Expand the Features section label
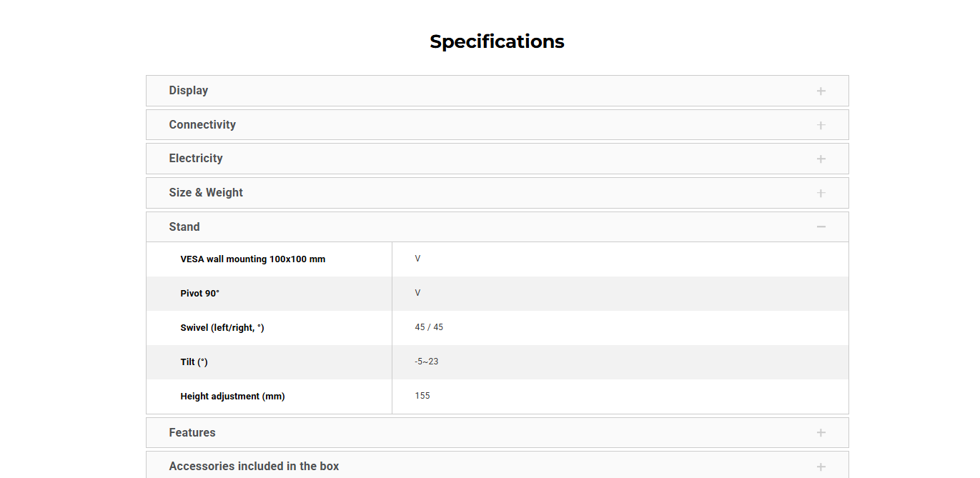Image resolution: width=980 pixels, height=478 pixels. pyautogui.click(x=192, y=433)
